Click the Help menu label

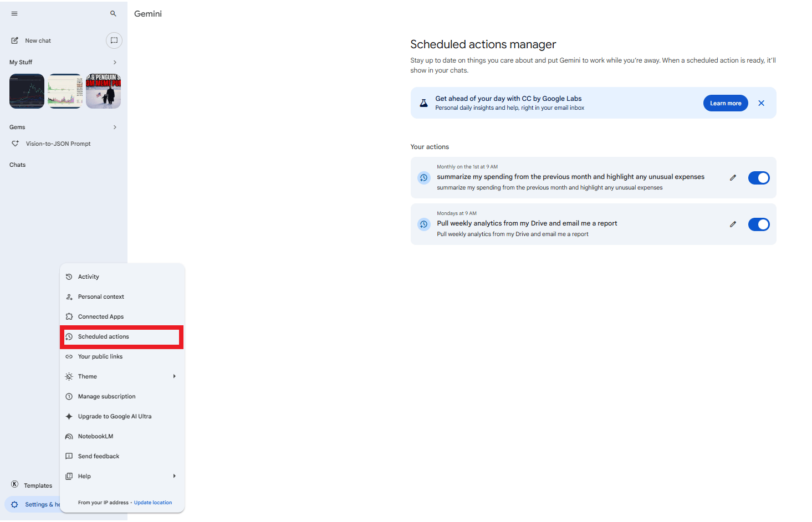[84, 476]
